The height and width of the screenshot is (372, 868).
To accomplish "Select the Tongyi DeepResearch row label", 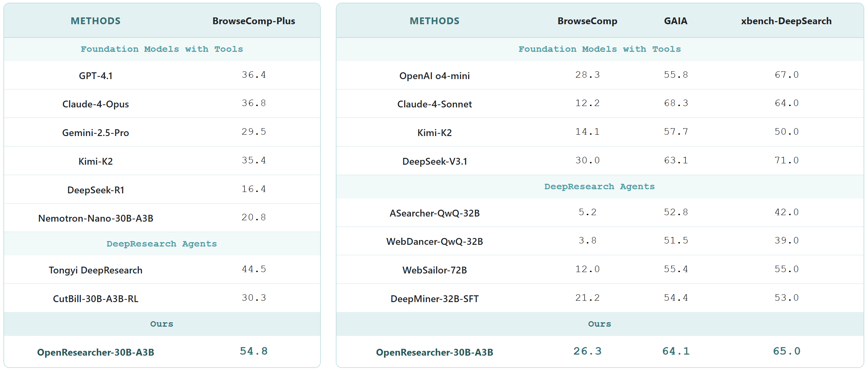I will 95,270.
